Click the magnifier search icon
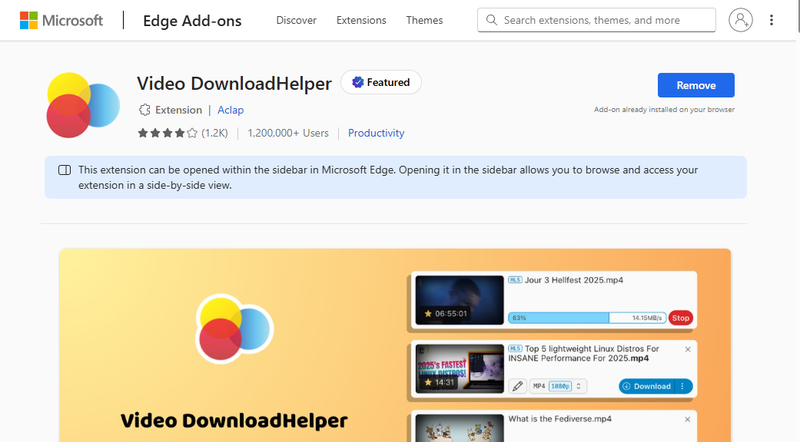The width and height of the screenshot is (800, 442). click(x=491, y=20)
